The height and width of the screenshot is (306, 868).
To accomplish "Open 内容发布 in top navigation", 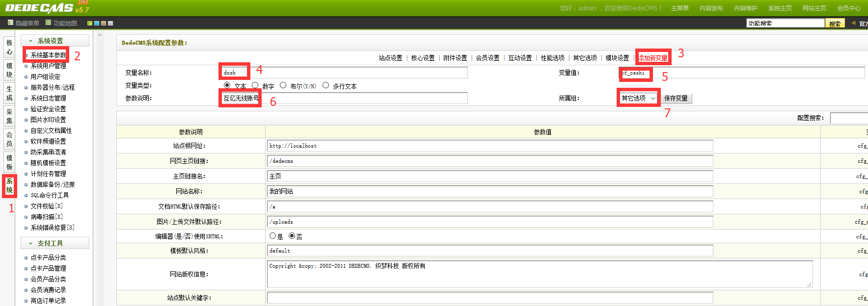I will click(x=711, y=8).
